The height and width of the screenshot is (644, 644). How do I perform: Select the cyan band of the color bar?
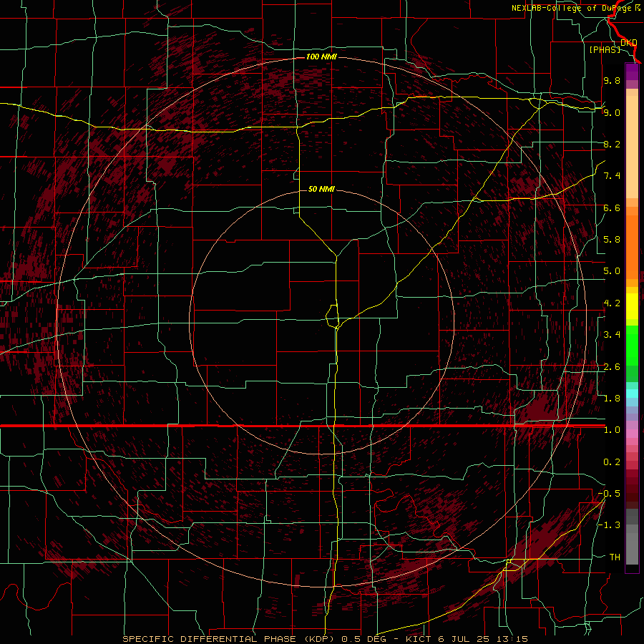coord(632,394)
